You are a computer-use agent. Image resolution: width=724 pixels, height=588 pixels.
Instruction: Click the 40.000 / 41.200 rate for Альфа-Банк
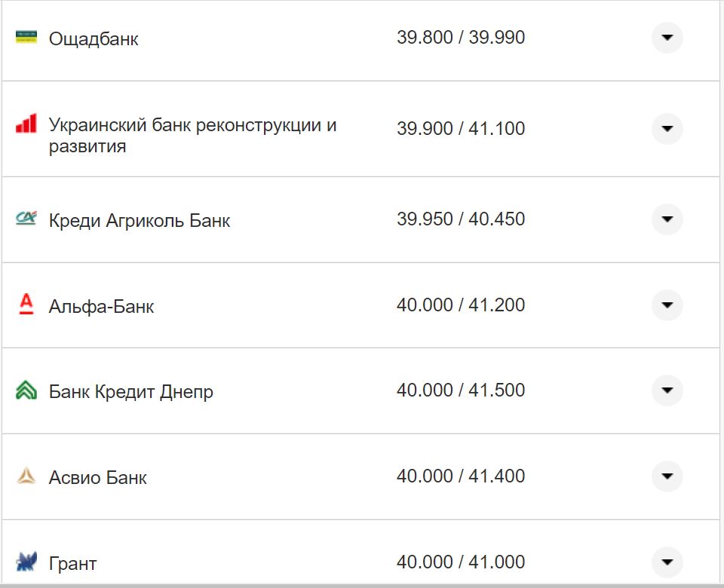(x=462, y=305)
